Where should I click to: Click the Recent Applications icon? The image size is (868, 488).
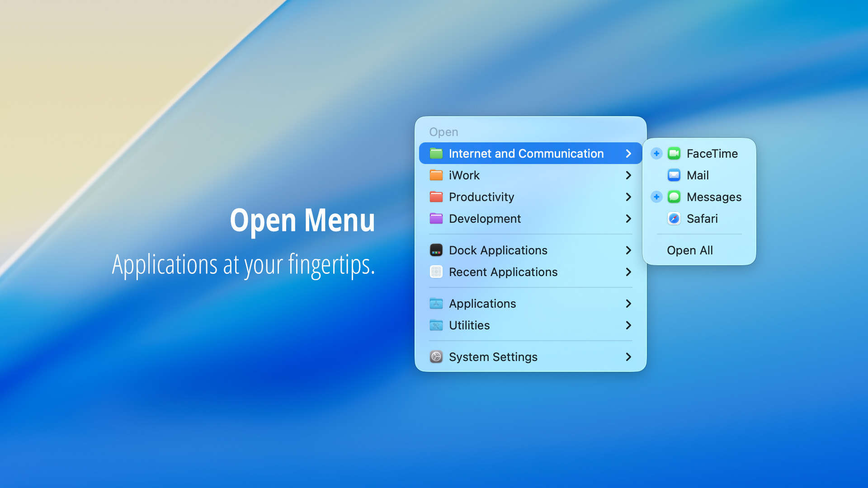click(436, 272)
